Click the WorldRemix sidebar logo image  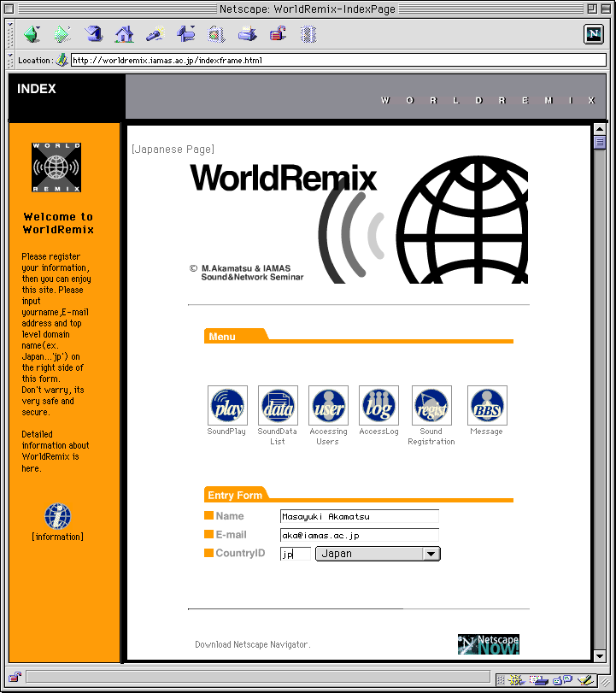(56, 167)
